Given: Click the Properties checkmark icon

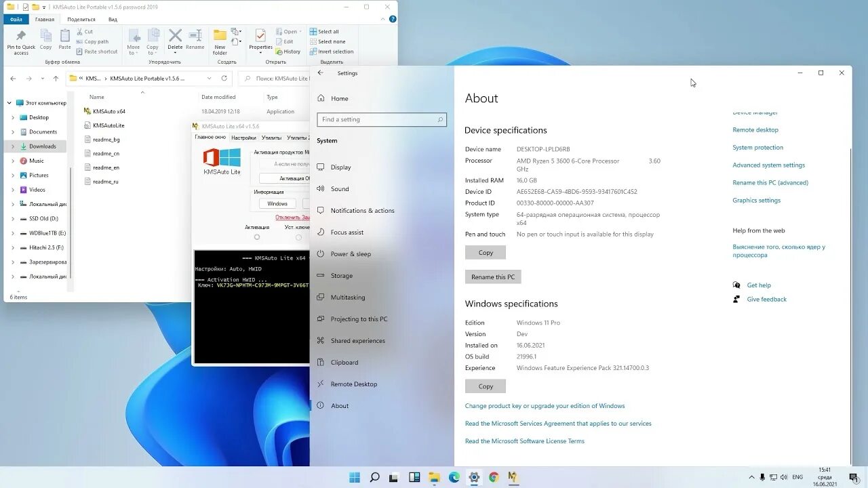Looking at the screenshot, I should pyautogui.click(x=260, y=35).
